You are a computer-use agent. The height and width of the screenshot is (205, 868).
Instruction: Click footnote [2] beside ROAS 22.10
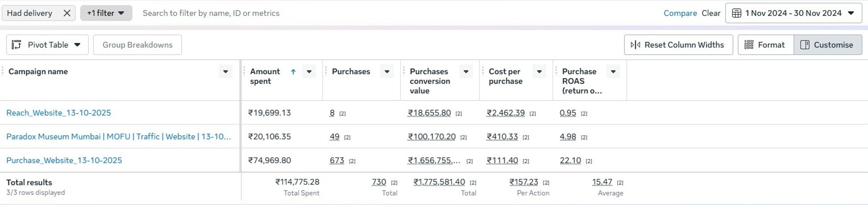[x=589, y=161]
